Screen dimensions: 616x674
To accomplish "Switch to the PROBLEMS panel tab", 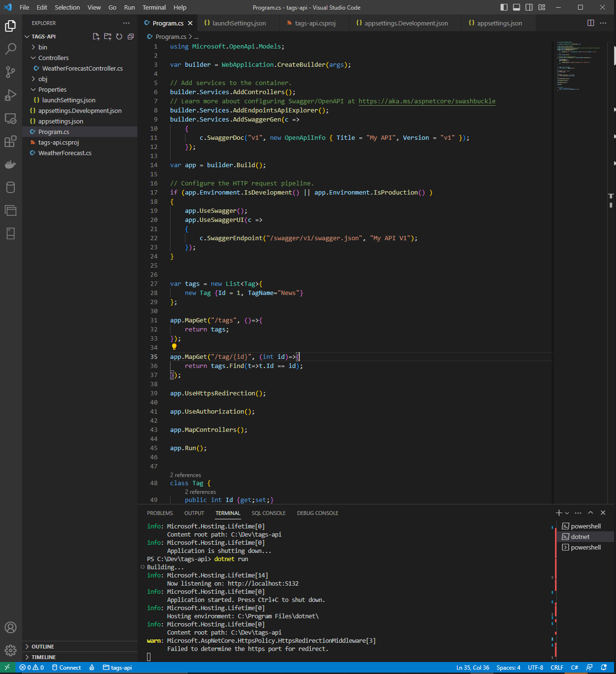I will click(x=160, y=513).
